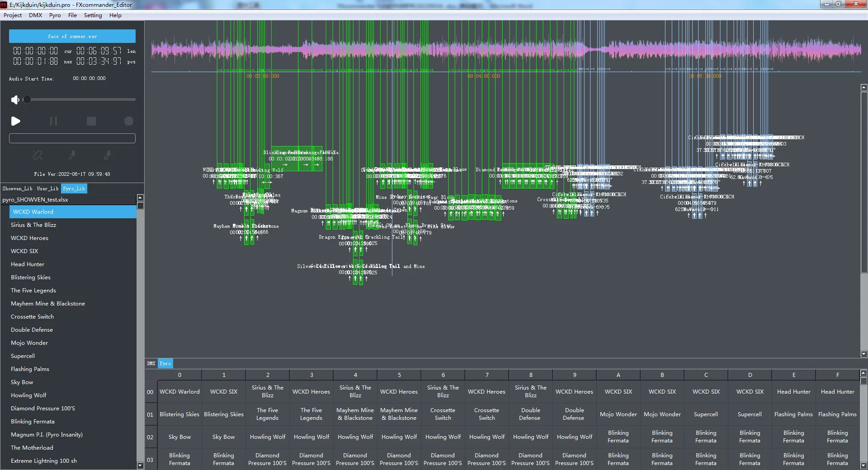The height and width of the screenshot is (470, 868).
Task: Click the Double Defense cell in column 8
Action: (x=531, y=414)
